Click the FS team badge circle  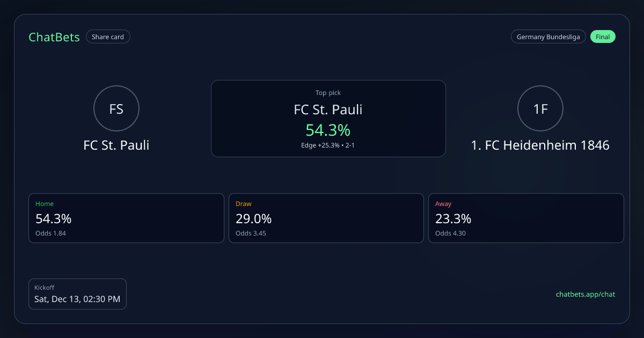pyautogui.click(x=116, y=109)
